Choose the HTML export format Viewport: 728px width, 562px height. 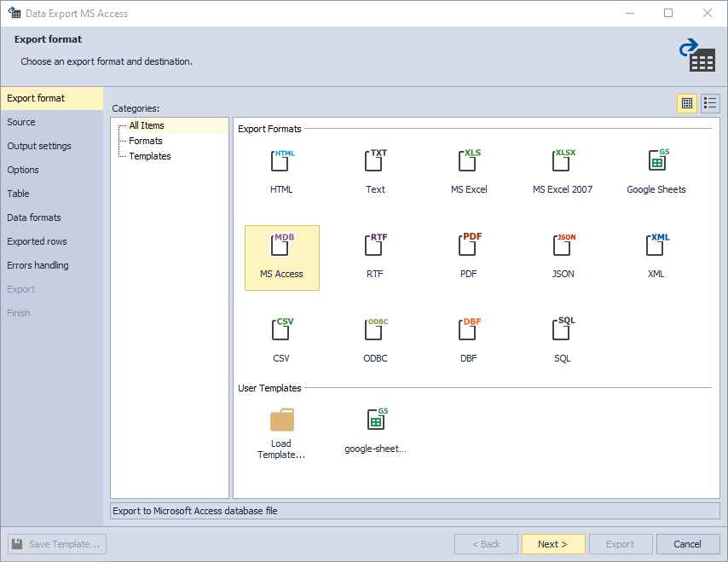click(x=281, y=171)
